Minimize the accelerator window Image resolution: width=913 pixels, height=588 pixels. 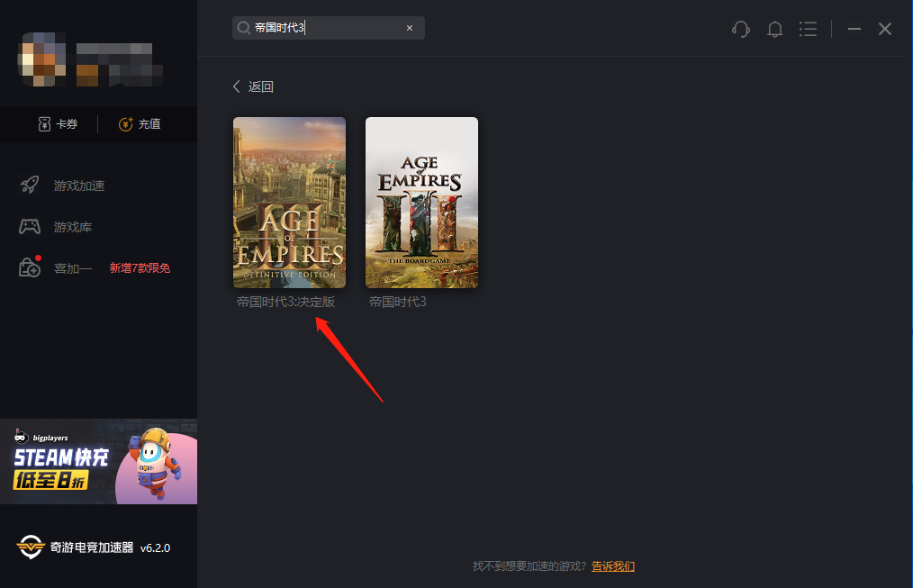click(x=854, y=29)
